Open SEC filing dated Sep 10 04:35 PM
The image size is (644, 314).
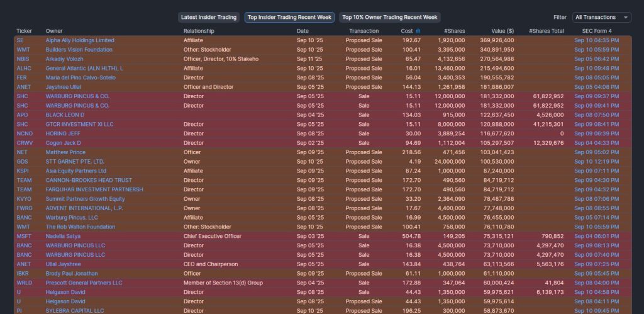[x=596, y=40]
